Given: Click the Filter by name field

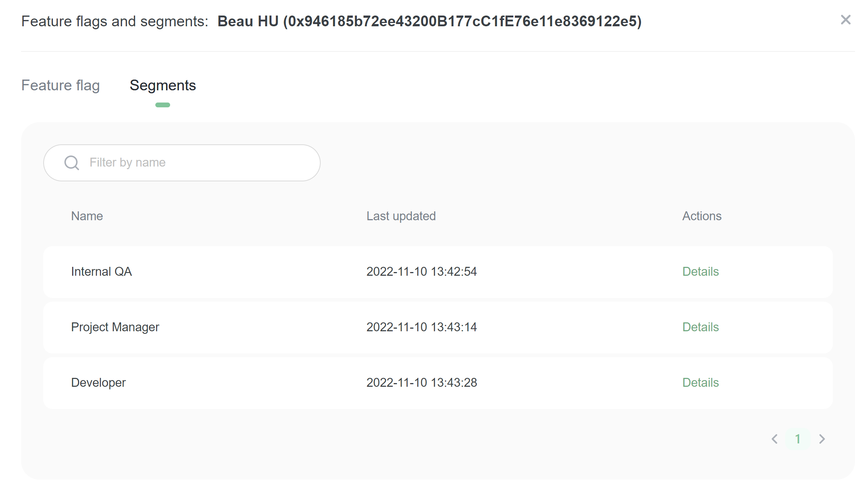Looking at the screenshot, I should coord(200,163).
